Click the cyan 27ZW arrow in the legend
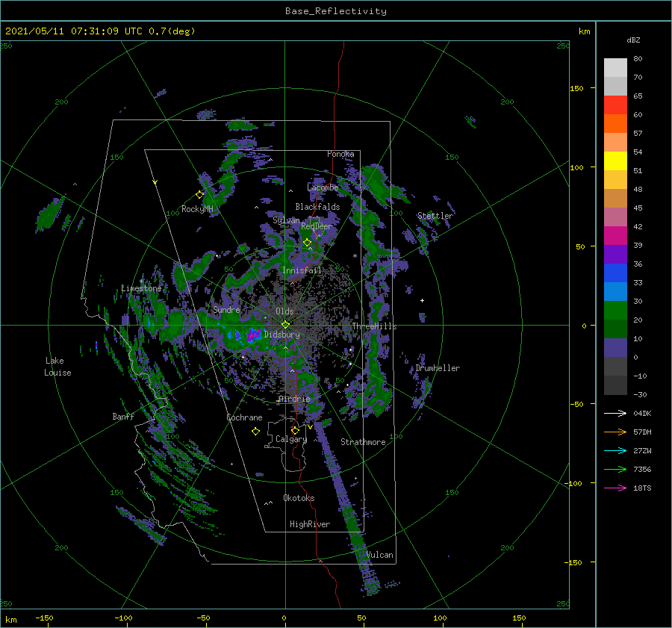 [x=615, y=450]
